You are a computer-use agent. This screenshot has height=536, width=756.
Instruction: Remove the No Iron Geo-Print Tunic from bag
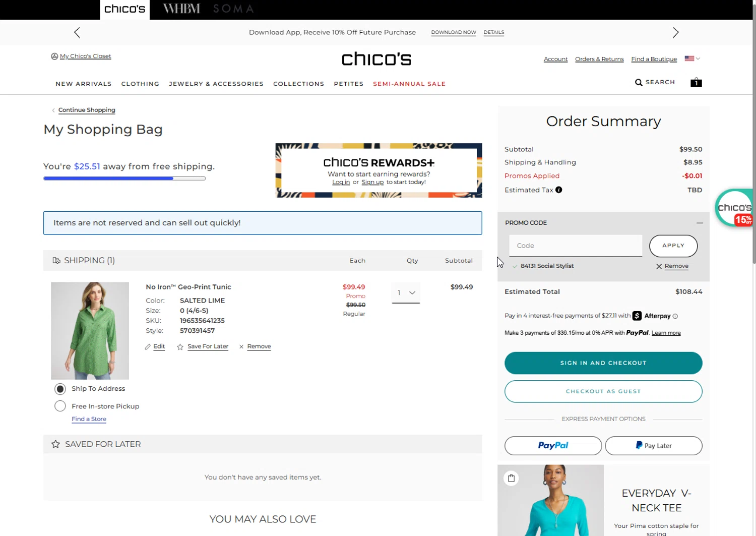pos(259,346)
